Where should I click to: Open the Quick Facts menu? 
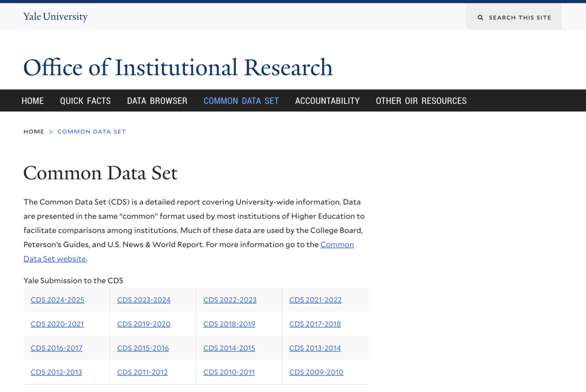tap(86, 101)
